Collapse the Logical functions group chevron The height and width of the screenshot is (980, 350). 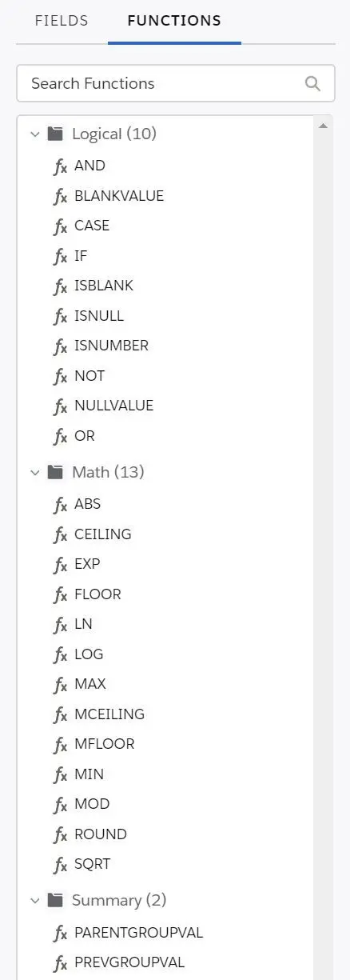click(34, 134)
